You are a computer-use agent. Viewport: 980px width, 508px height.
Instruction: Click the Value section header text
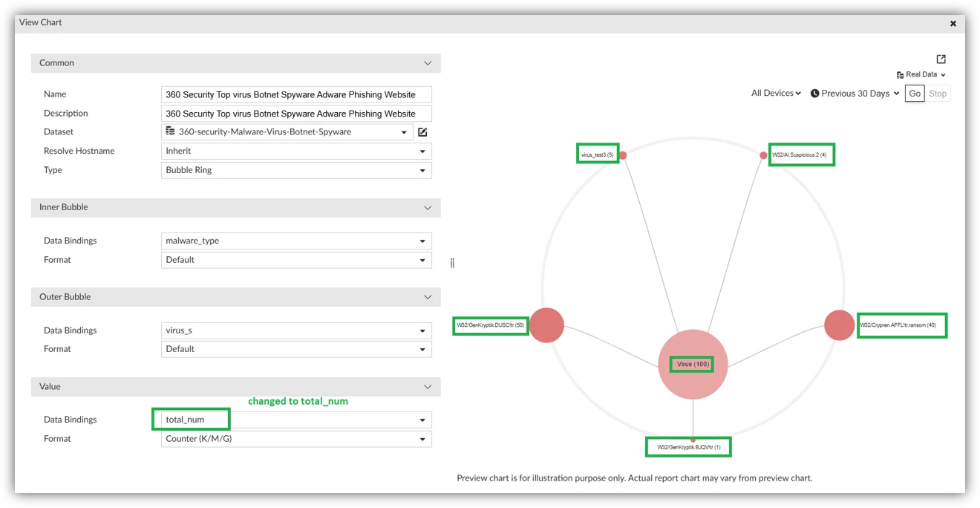(50, 387)
